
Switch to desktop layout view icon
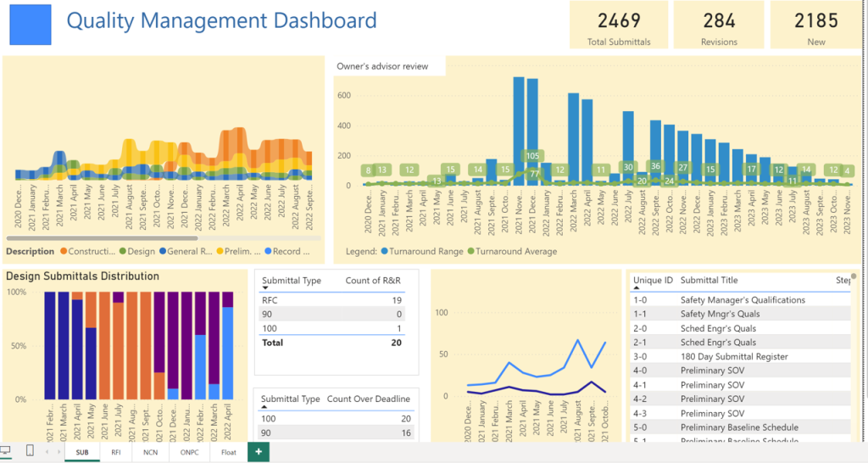click(x=6, y=452)
